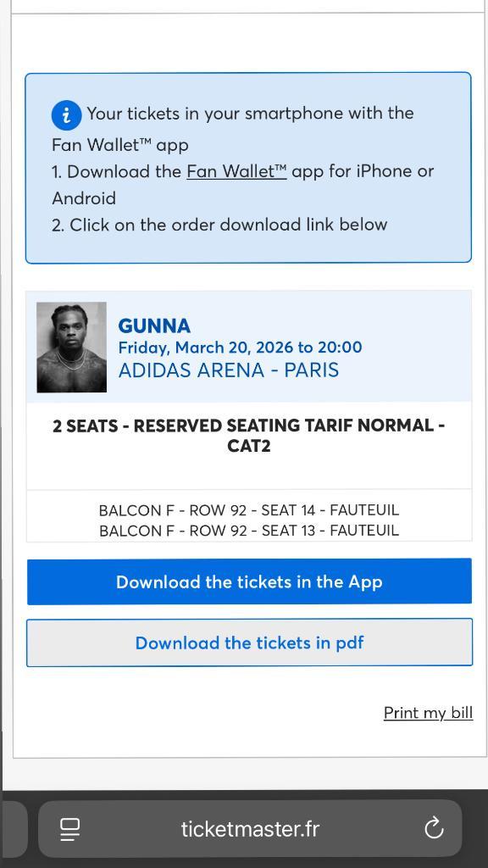The image size is (488, 868).
Task: Tap the blue Fan Wallet info banner
Action: point(249,168)
